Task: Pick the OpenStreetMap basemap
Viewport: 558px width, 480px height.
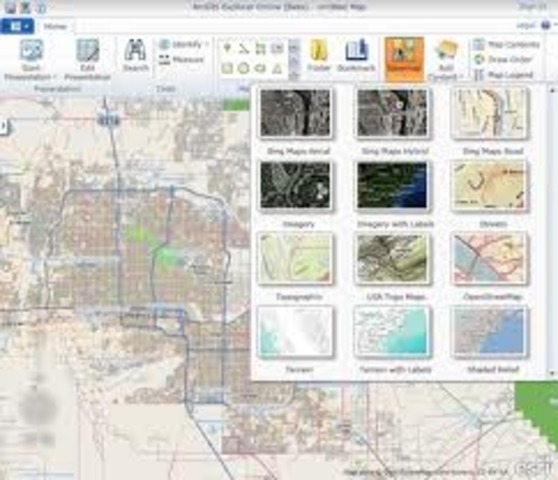Action: 490,258
